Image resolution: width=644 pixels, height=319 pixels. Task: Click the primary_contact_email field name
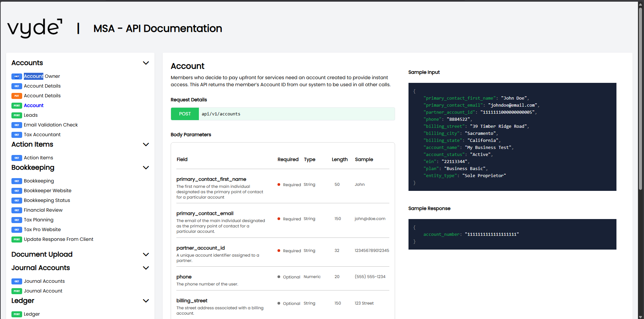tap(205, 213)
